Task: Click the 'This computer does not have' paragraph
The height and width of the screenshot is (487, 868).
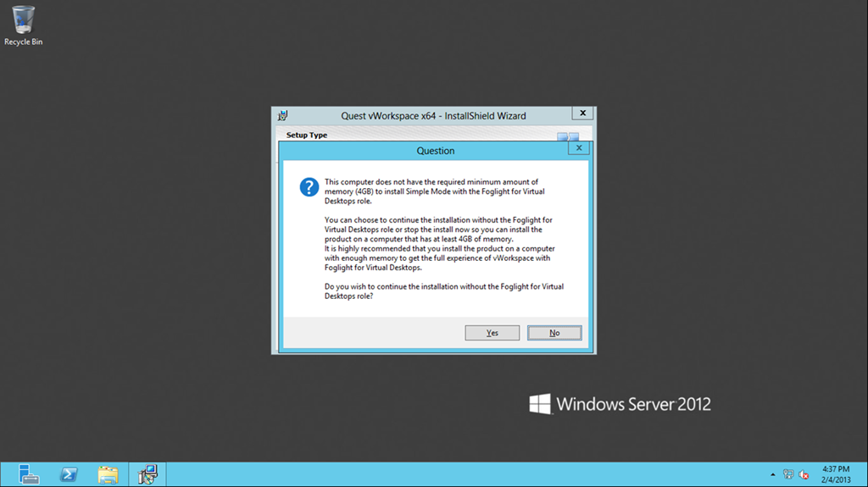Action: coord(435,191)
